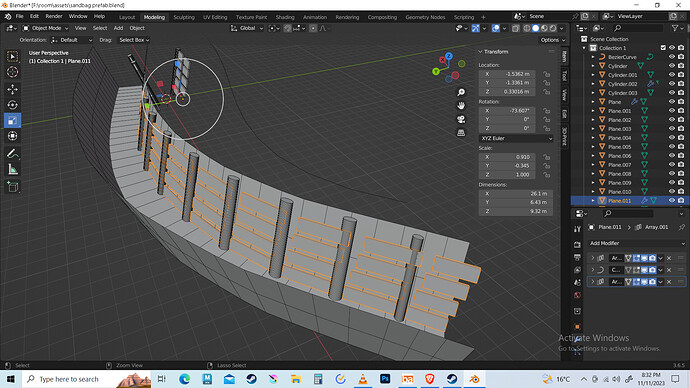690x388 pixels.
Task: Open the Drag Select Box dropdown
Action: coord(134,40)
